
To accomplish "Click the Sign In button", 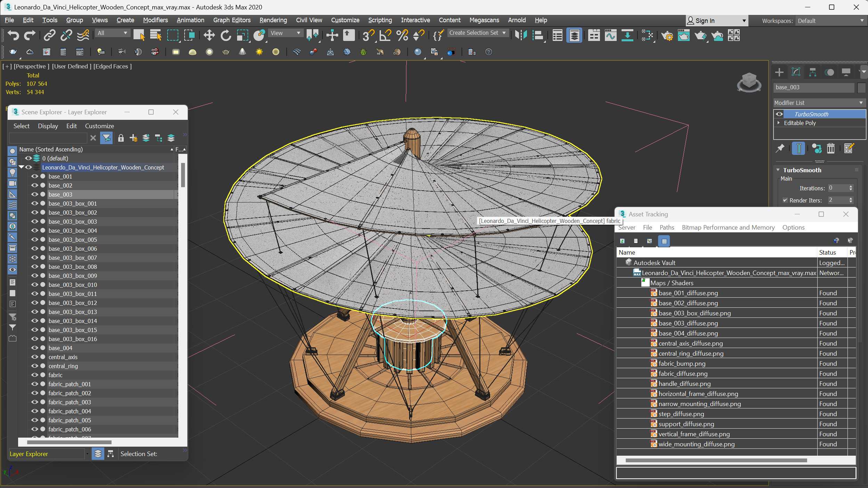I will click(704, 21).
